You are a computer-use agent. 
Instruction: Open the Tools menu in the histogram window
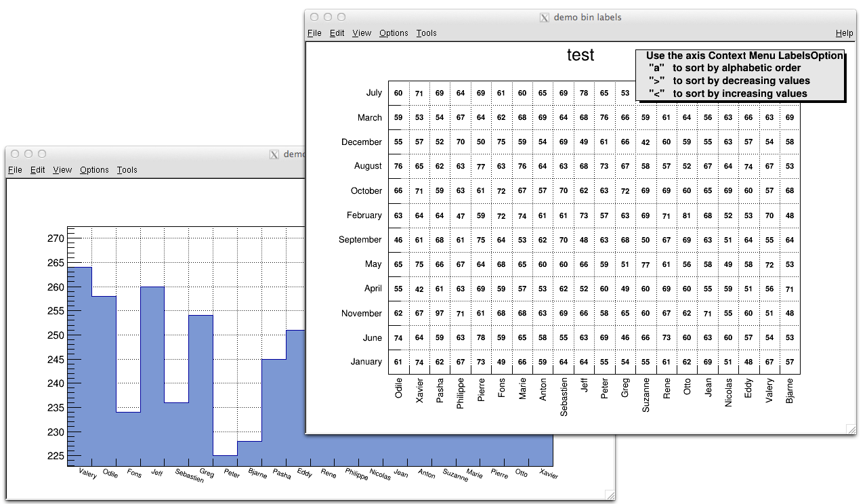pyautogui.click(x=126, y=170)
